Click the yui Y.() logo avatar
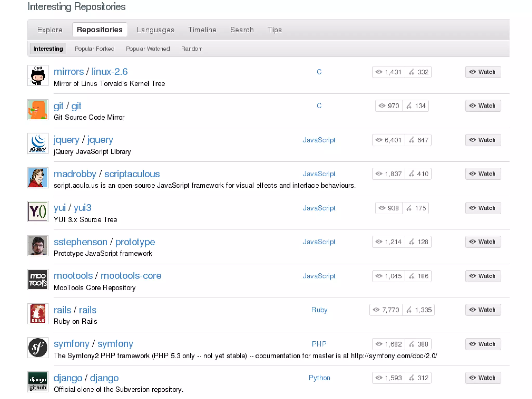 coord(38,211)
